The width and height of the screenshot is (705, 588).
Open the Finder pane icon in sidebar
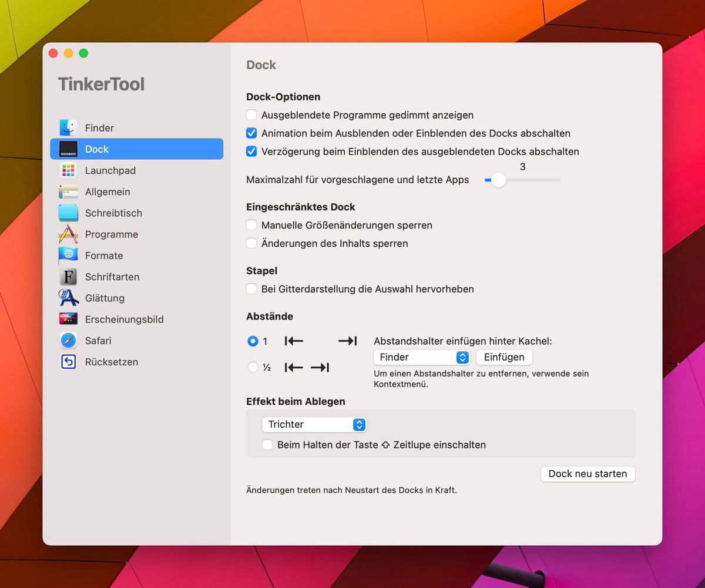pyautogui.click(x=68, y=127)
